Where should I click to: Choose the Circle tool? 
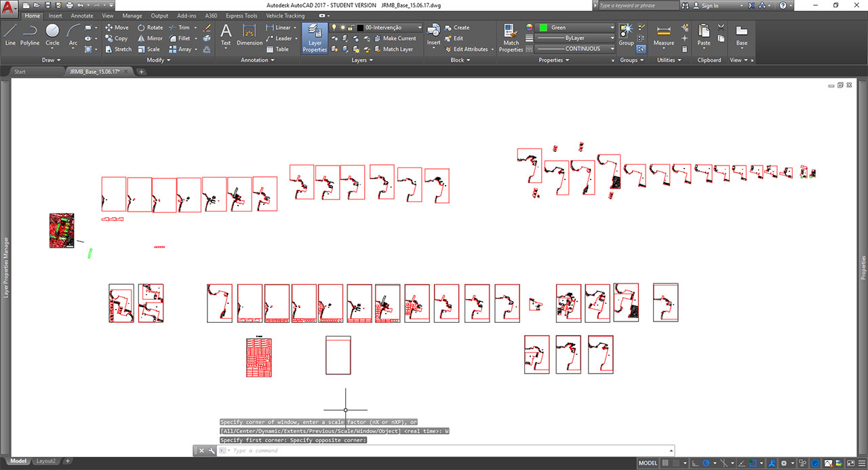click(x=52, y=35)
